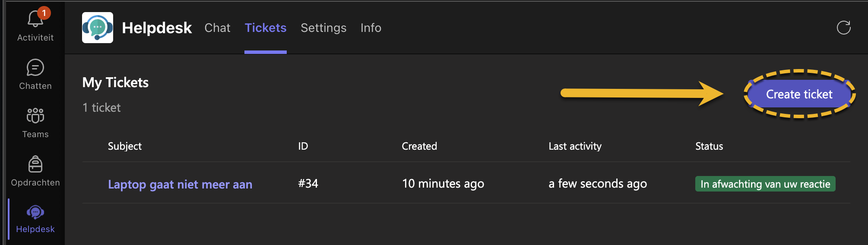Open the Info tab
The image size is (868, 245).
(x=371, y=28)
